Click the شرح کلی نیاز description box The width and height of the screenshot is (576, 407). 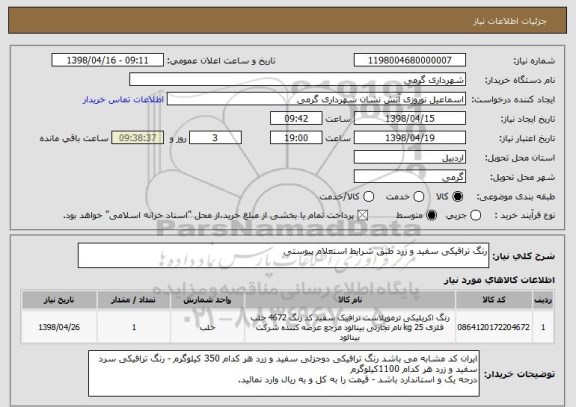pos(283,255)
